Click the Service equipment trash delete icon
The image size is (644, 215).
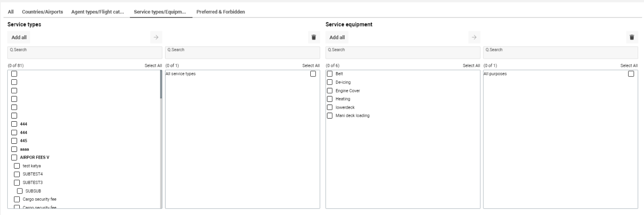tap(631, 37)
